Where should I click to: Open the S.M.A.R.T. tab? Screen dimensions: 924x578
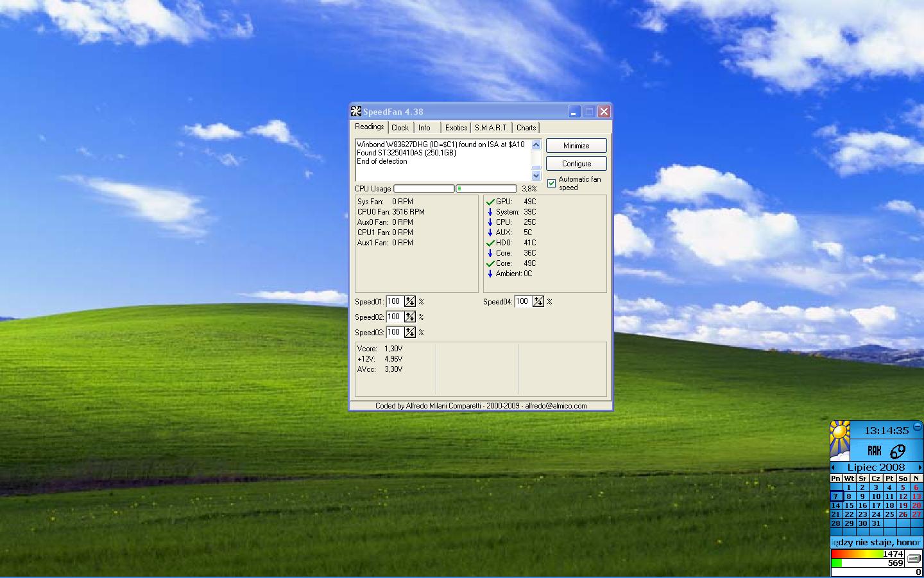(x=492, y=128)
